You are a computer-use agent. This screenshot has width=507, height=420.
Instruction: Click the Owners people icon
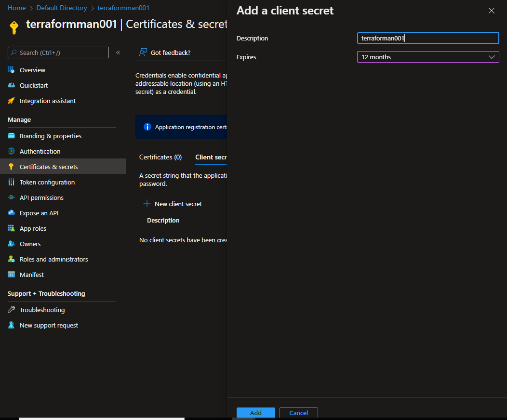coord(11,244)
